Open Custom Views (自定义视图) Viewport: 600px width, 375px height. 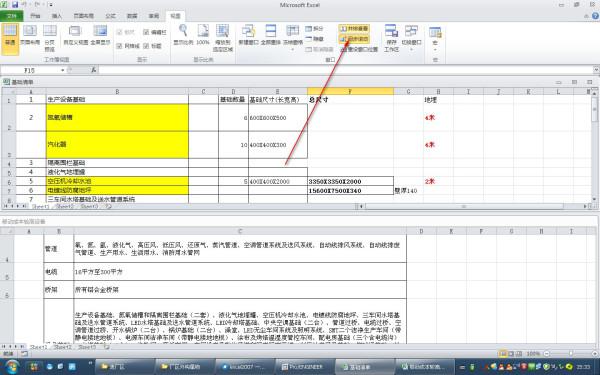75,35
